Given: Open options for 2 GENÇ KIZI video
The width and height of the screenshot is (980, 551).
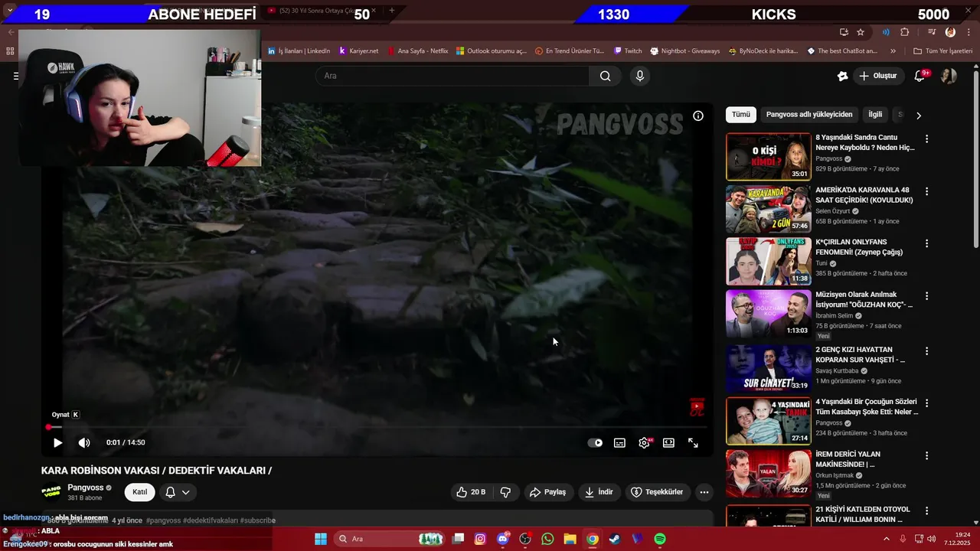Looking at the screenshot, I should (926, 351).
